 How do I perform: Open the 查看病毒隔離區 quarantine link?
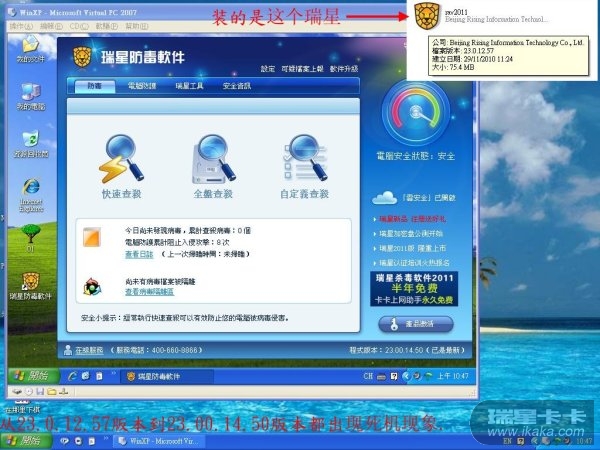[150, 292]
